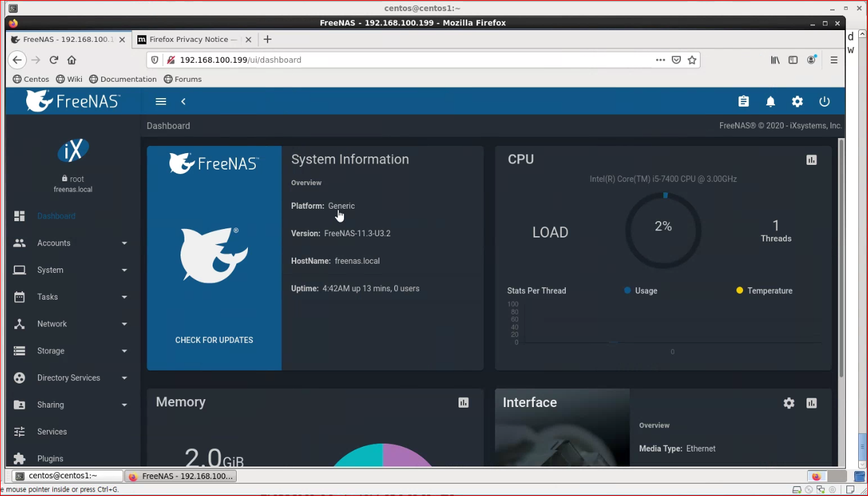Open the Documentation bookmark
The height and width of the screenshot is (496, 868).
pyautogui.click(x=123, y=79)
